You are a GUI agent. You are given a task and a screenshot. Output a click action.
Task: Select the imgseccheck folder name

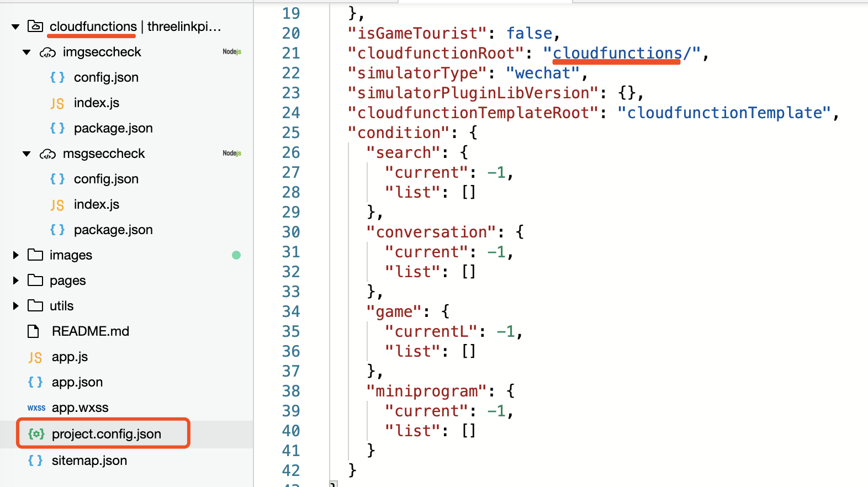[x=102, y=52]
